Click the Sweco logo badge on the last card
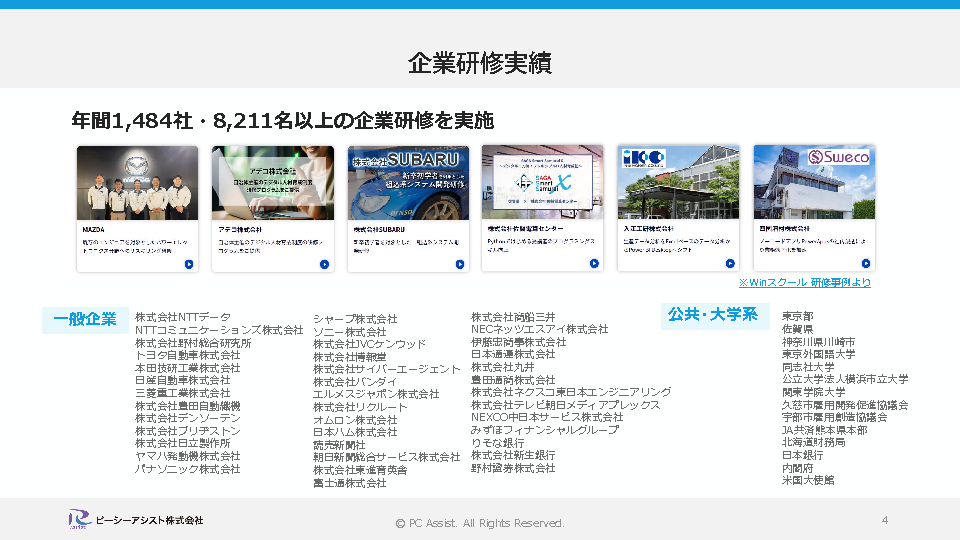960x540 pixels. click(838, 158)
